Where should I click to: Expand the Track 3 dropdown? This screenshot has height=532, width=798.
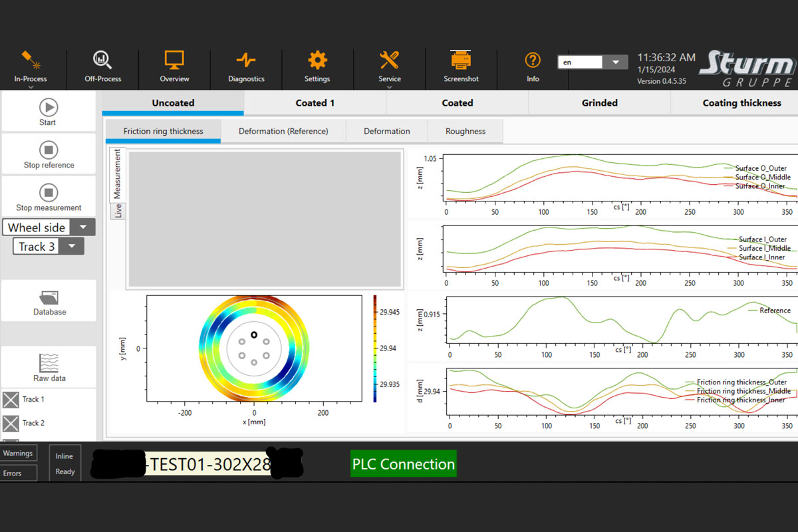coord(72,247)
